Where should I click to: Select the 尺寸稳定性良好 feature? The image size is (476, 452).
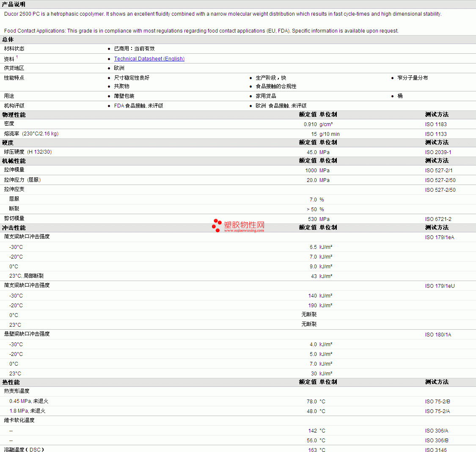(132, 78)
